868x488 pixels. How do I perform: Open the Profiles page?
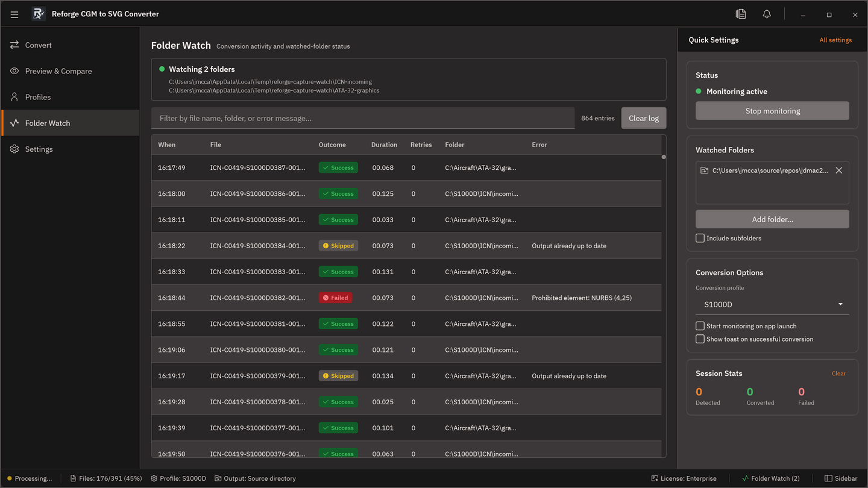[71, 97]
